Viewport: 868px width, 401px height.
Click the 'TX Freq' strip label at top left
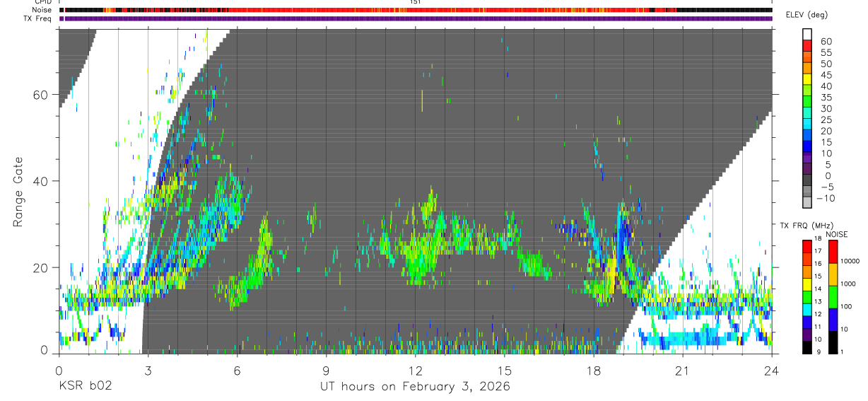pos(38,18)
